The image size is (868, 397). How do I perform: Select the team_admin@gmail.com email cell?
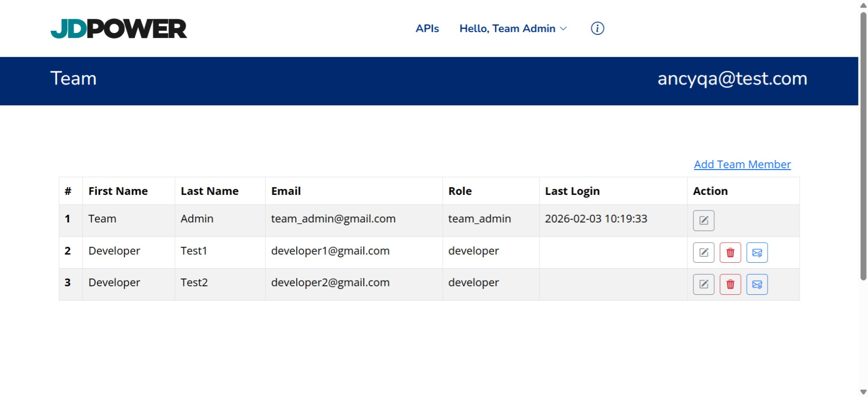333,219
